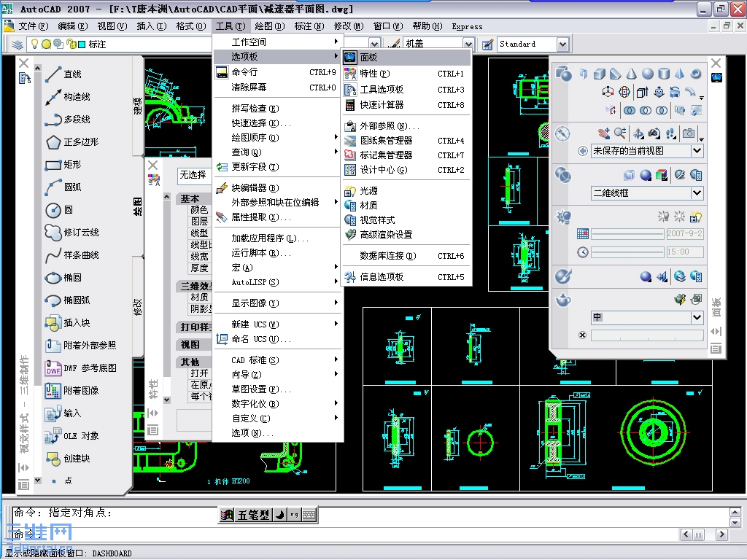
Task: Select the 直线 line tool
Action: coord(64,74)
